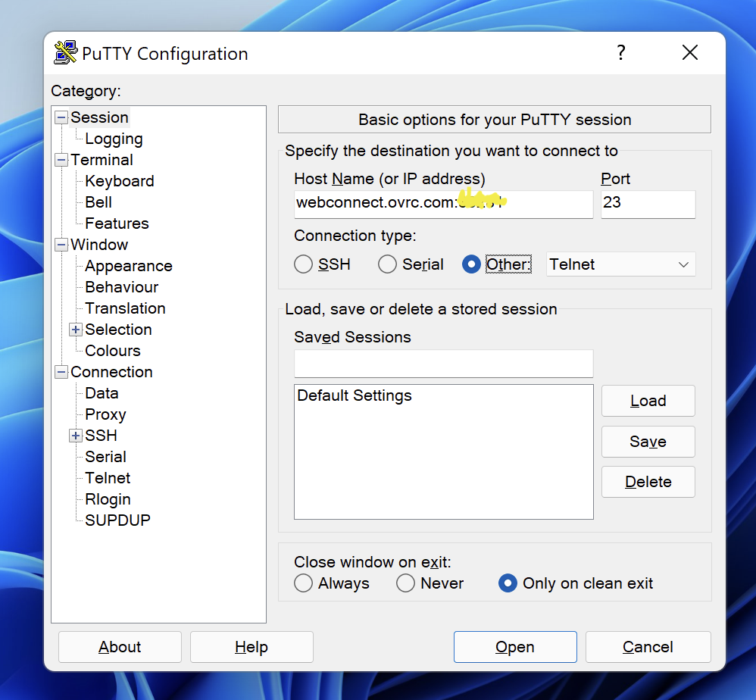
Task: Expand the SSH tree node
Action: pyautogui.click(x=76, y=436)
